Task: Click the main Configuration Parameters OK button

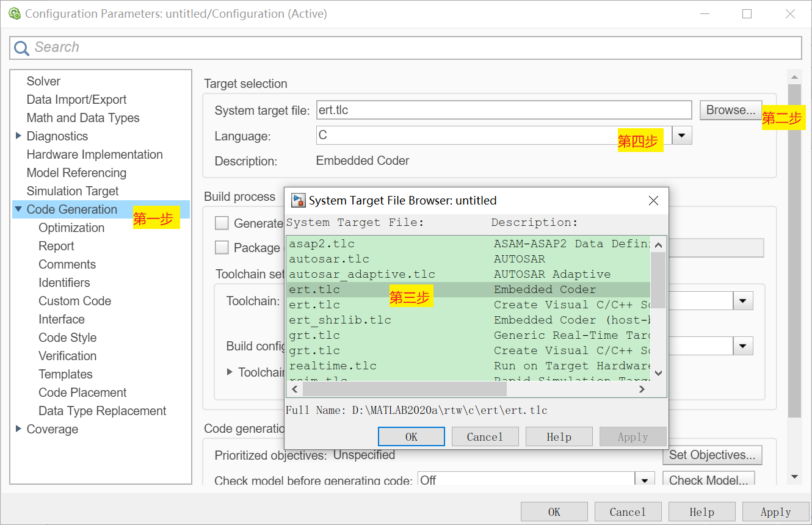Action: tap(554, 512)
